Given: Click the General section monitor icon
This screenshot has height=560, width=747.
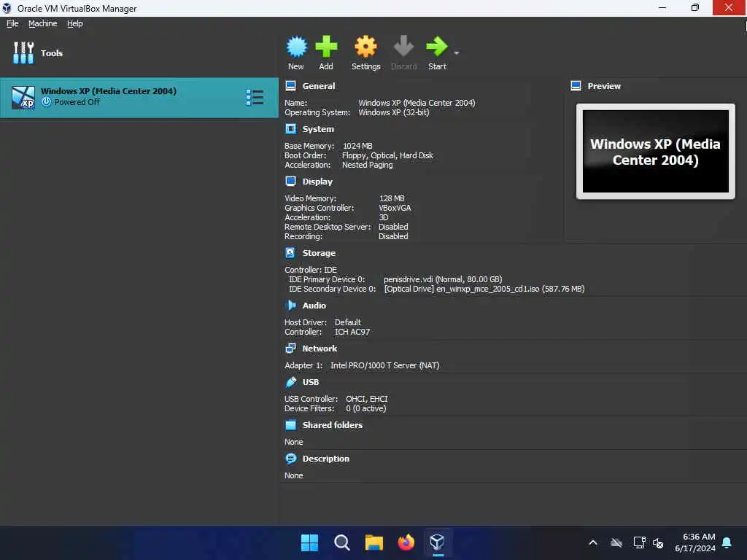Looking at the screenshot, I should click(x=290, y=86).
